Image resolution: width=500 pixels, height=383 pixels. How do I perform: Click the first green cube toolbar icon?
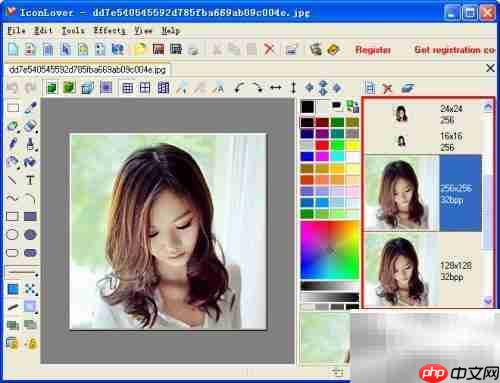click(x=52, y=88)
